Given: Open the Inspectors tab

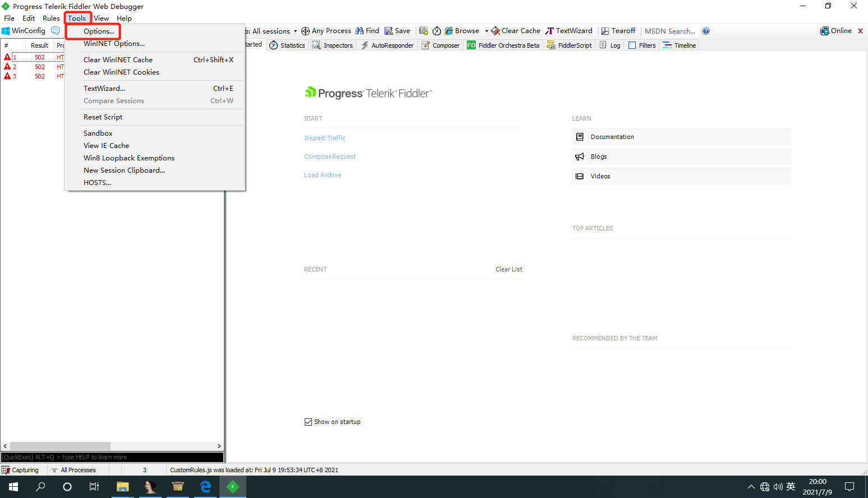Looking at the screenshot, I should [x=333, y=45].
